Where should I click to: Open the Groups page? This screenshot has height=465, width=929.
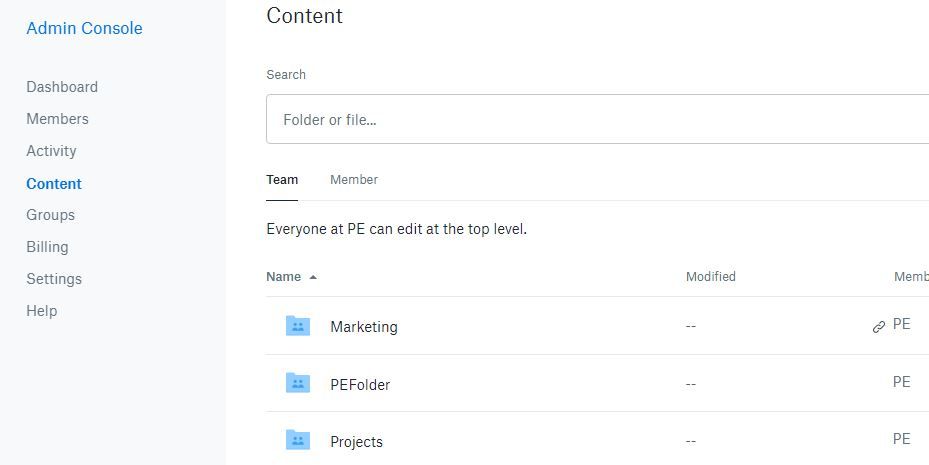pyautogui.click(x=50, y=215)
